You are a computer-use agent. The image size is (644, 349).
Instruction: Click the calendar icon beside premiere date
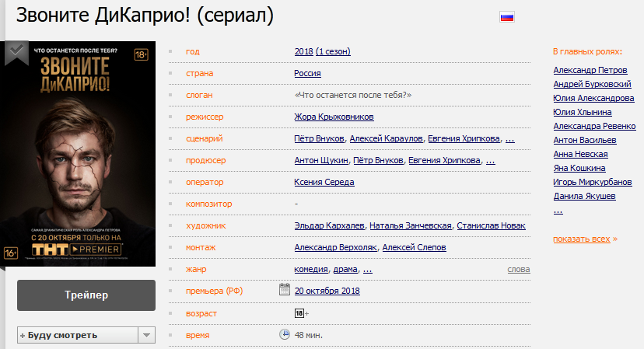[x=284, y=289]
